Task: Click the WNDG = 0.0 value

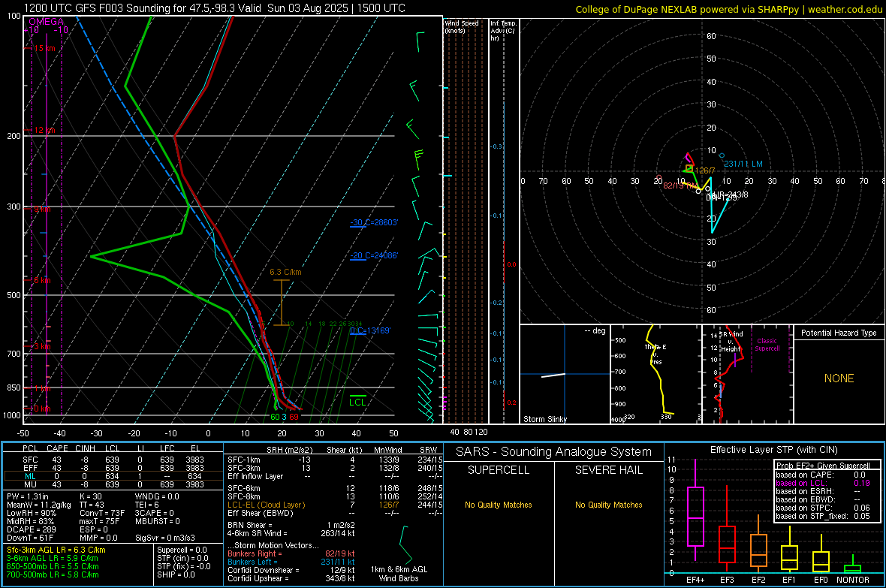Action: 157,496
